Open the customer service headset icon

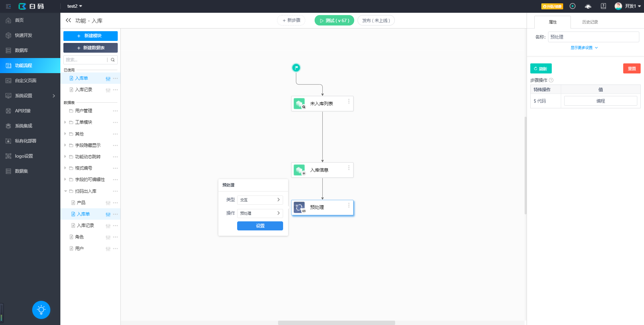coord(588,6)
